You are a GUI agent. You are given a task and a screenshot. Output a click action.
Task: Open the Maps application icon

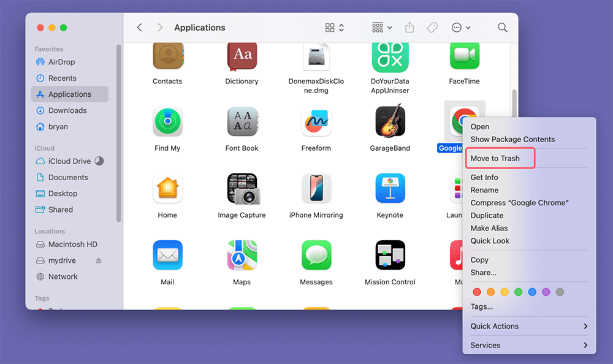click(x=242, y=256)
